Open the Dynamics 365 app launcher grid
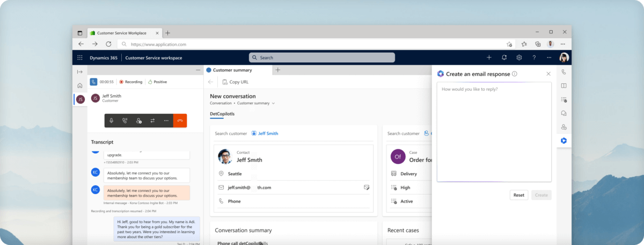The width and height of the screenshot is (644, 245). [80, 57]
